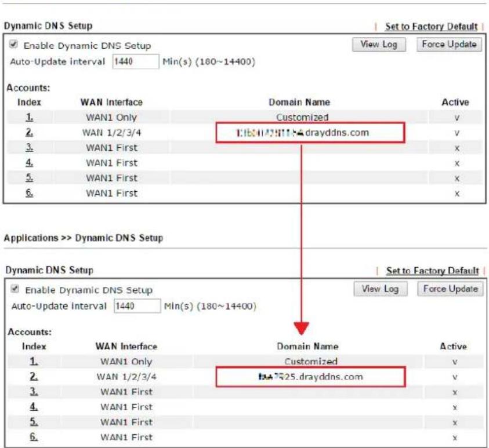Click View Log button in lower panel

pyautogui.click(x=380, y=289)
